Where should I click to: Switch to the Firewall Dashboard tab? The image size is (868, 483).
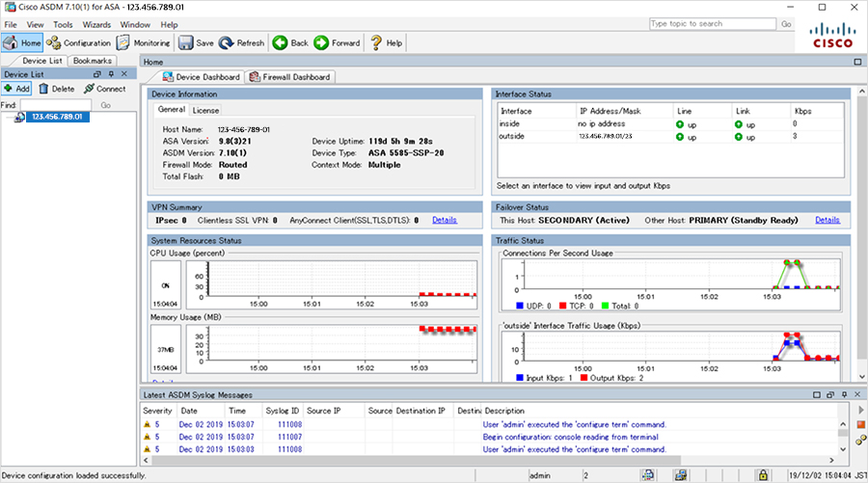[289, 77]
